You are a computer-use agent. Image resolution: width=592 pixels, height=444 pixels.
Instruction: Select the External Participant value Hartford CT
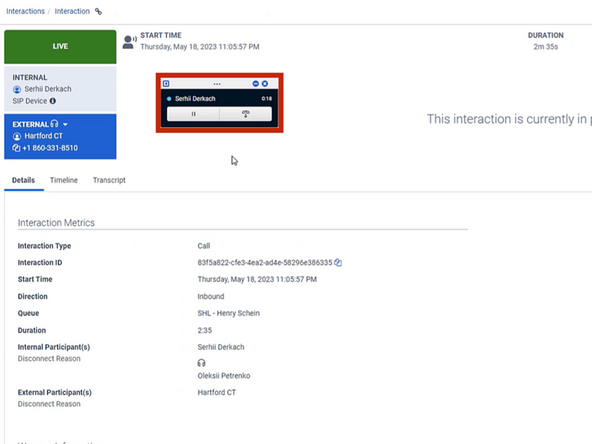coord(217,392)
